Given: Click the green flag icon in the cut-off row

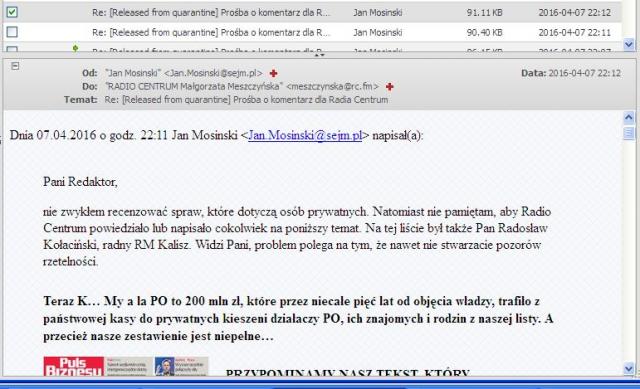Looking at the screenshot, I should point(75,49).
